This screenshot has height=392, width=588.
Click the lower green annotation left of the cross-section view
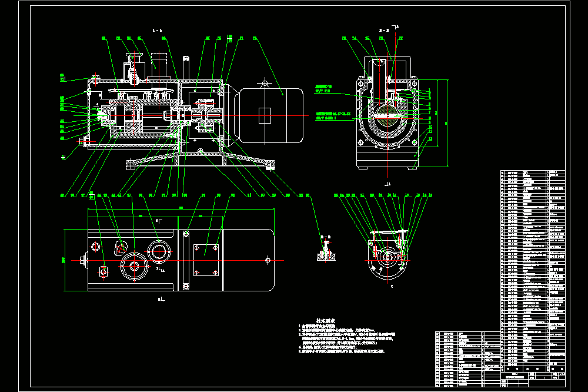(333, 115)
